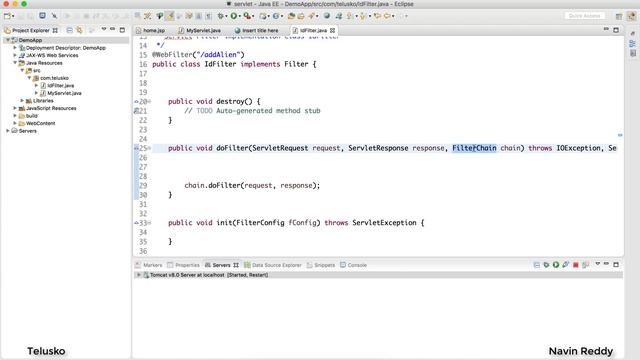Click the Publish to server icon

(585, 265)
